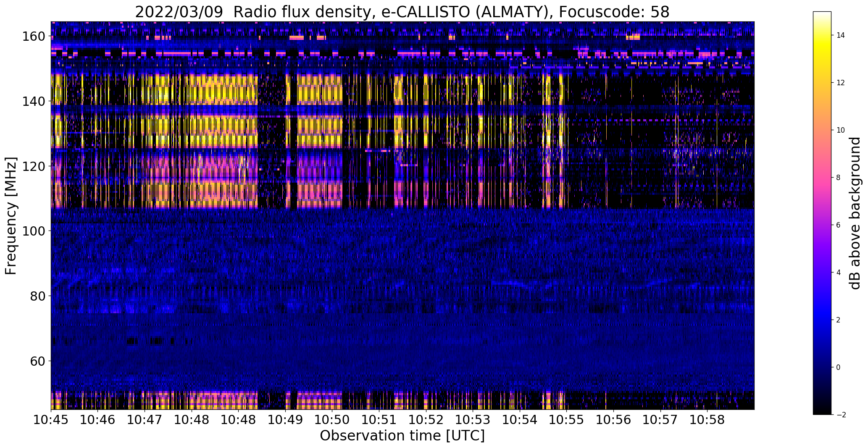Click the colorbar tick value 8
868x448 pixels.
click(839, 178)
